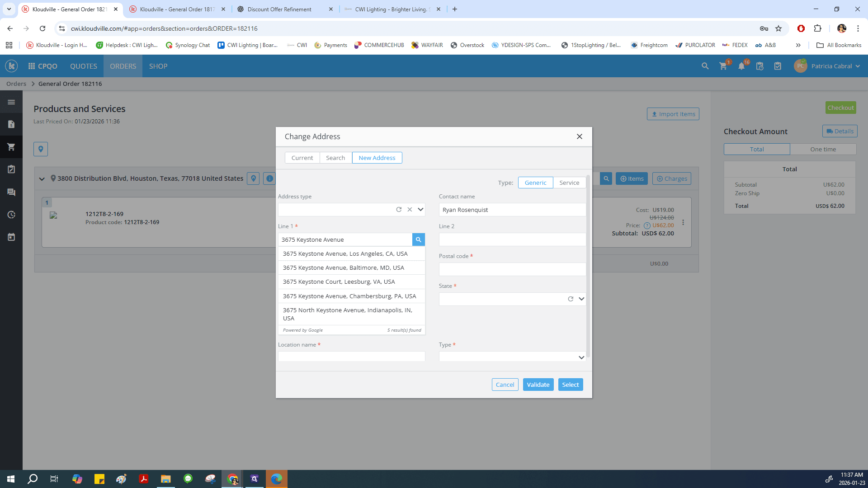The height and width of the screenshot is (488, 868).
Task: Bookmark this page with the star icon
Action: tap(778, 28)
